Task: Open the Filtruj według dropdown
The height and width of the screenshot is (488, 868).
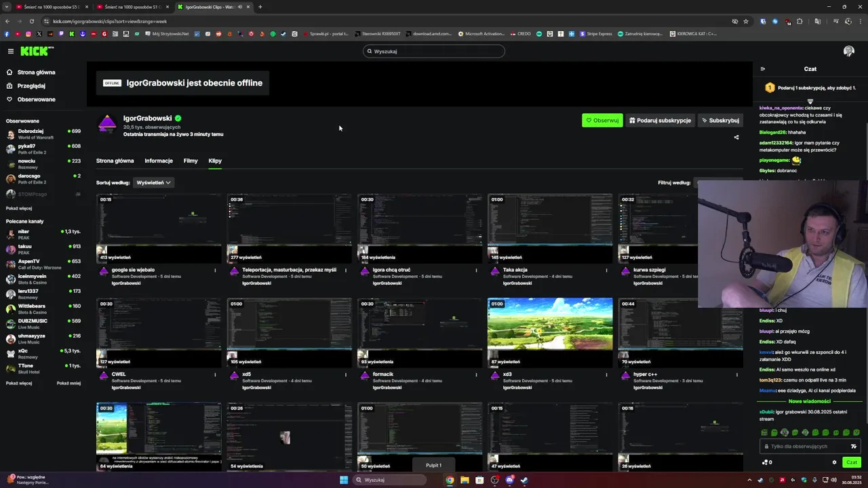Action: tap(719, 182)
